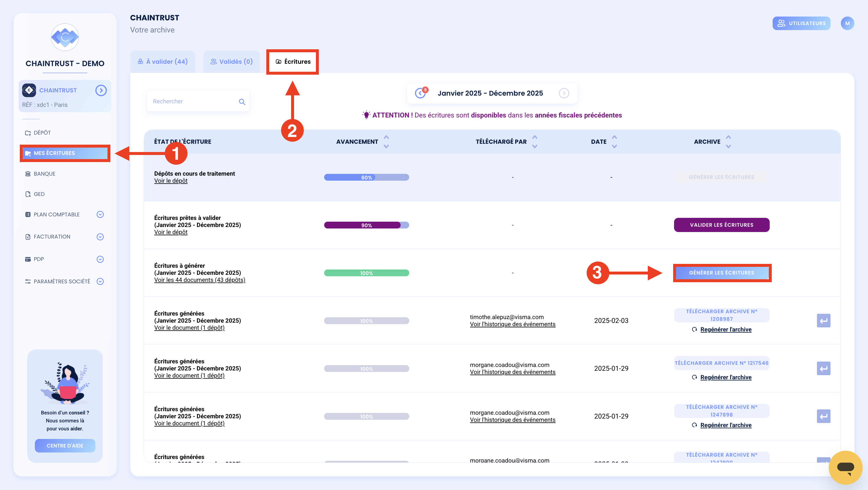Click the 60% progress bar

(367, 177)
